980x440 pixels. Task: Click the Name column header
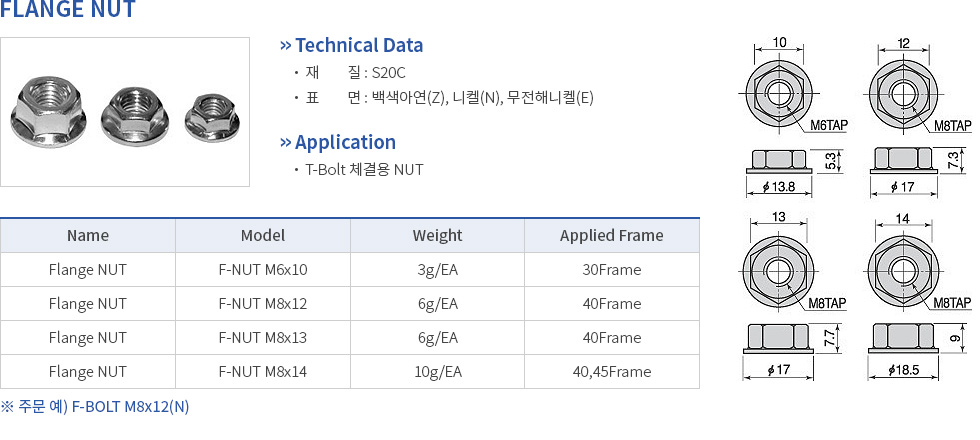tap(88, 236)
